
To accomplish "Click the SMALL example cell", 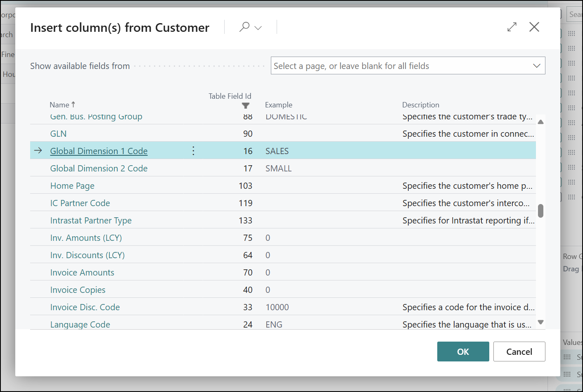I will pos(279,169).
